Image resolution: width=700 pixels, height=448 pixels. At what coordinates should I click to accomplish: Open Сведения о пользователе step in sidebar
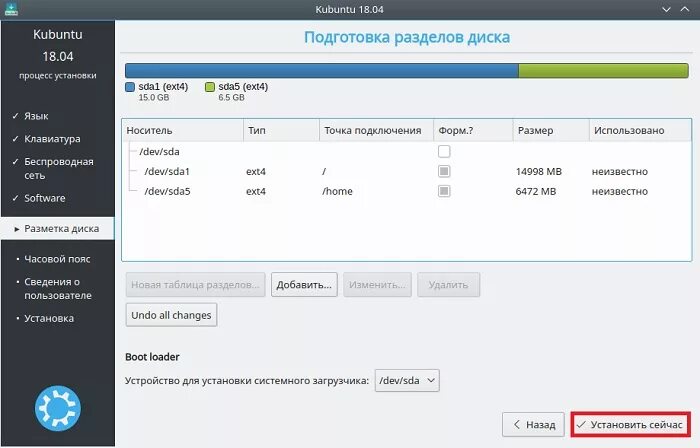58,288
